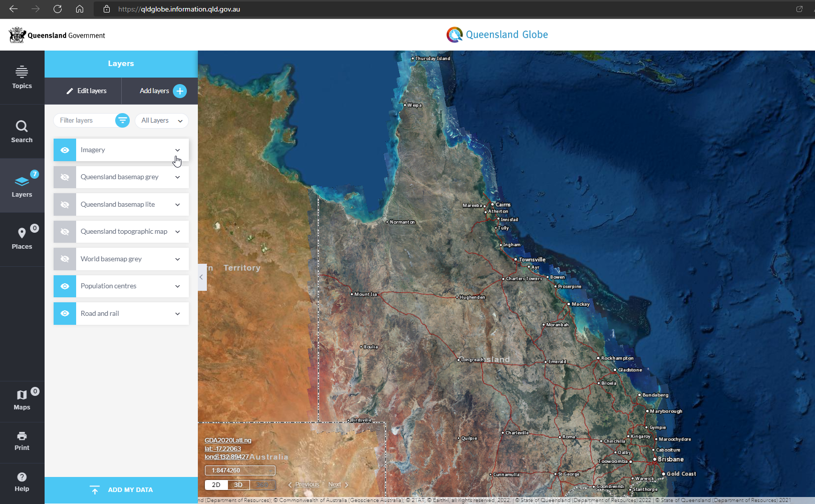Viewport: 815px width, 504px height.
Task: Click the Next link below the map
Action: tap(335, 484)
